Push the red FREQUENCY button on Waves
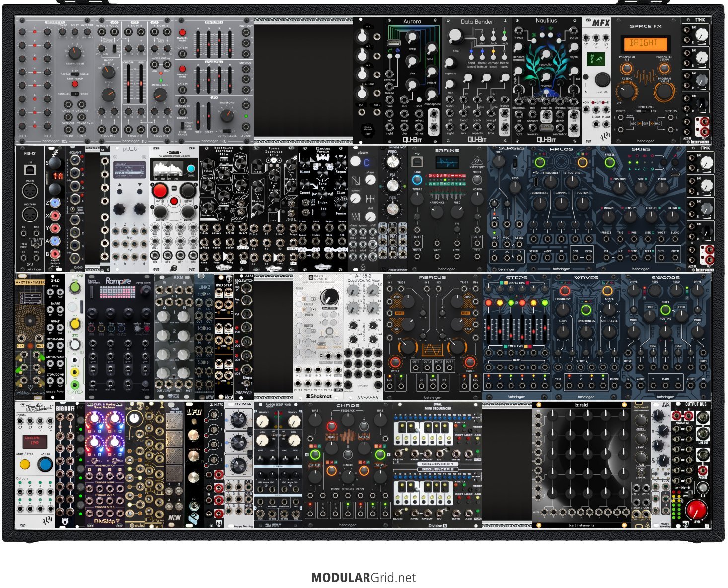Viewport: 728px width, 588px height. pos(564,291)
